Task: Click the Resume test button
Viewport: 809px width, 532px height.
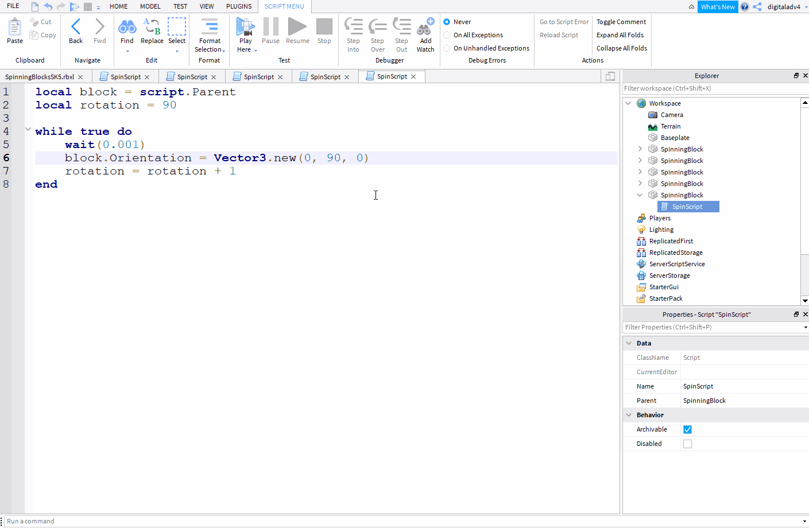Action: [297, 26]
